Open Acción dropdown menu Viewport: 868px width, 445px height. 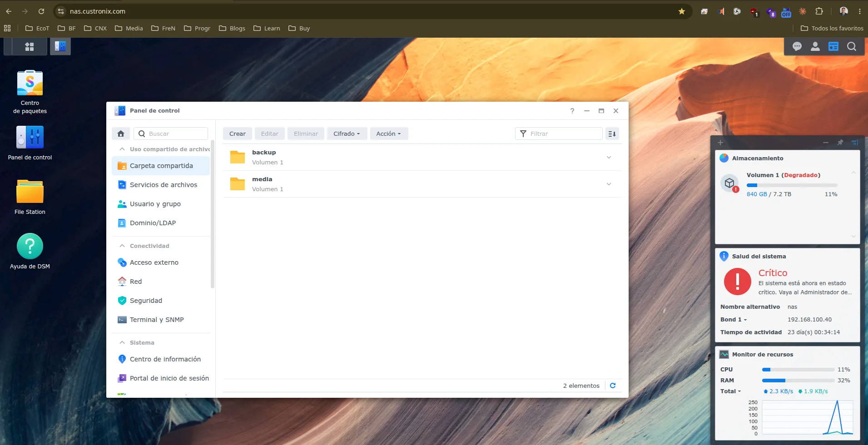pos(389,133)
